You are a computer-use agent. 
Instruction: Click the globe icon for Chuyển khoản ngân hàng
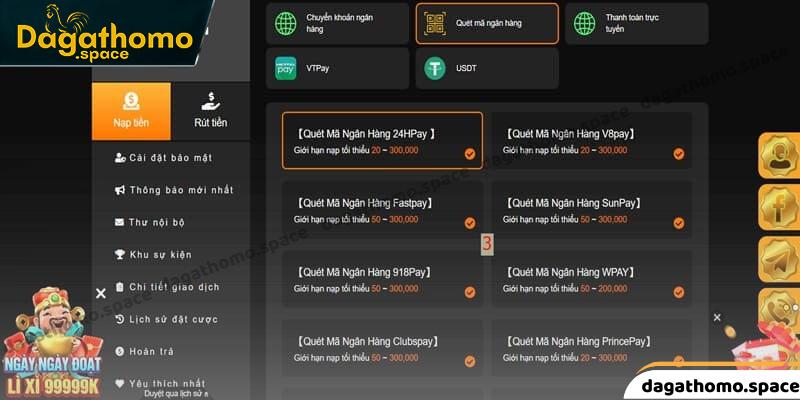[287, 24]
